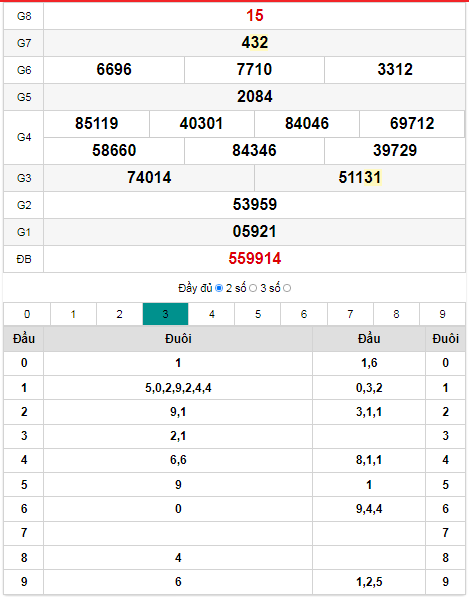Click the G8 prize number 15
469x597 pixels.
pos(255,16)
